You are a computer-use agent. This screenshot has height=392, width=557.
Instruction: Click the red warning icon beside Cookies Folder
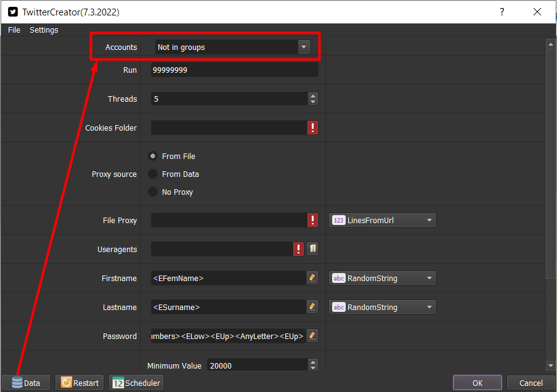[x=312, y=128]
